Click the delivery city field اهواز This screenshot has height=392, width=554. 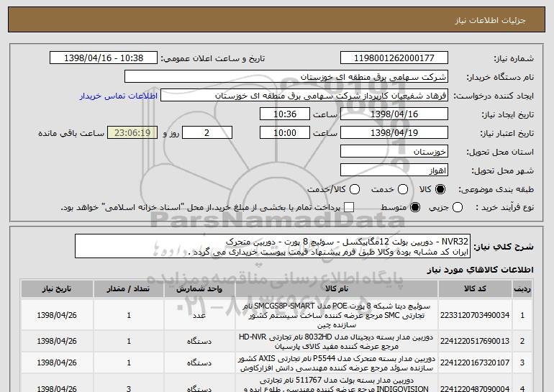coord(394,170)
